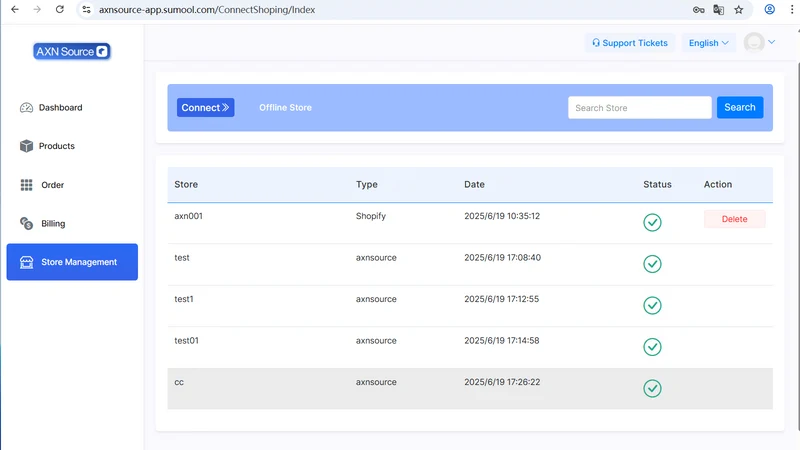Click the Date column header
800x450 pixels.
click(x=474, y=184)
